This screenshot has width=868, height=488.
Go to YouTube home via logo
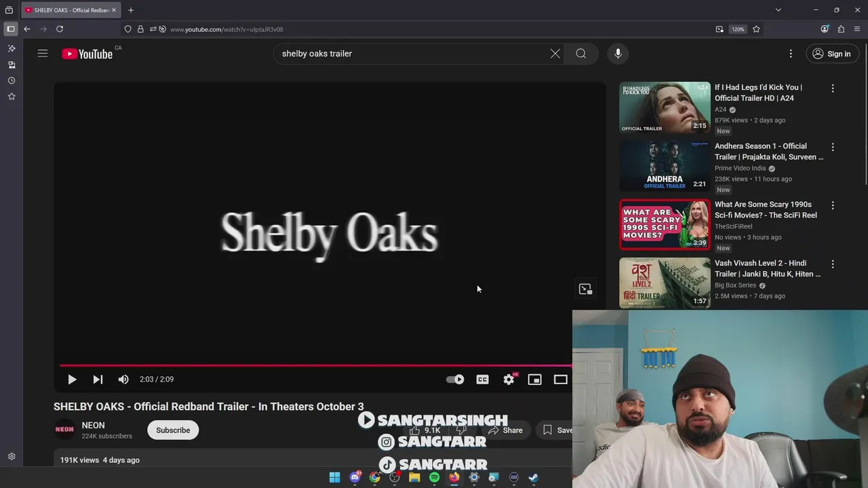(x=87, y=54)
